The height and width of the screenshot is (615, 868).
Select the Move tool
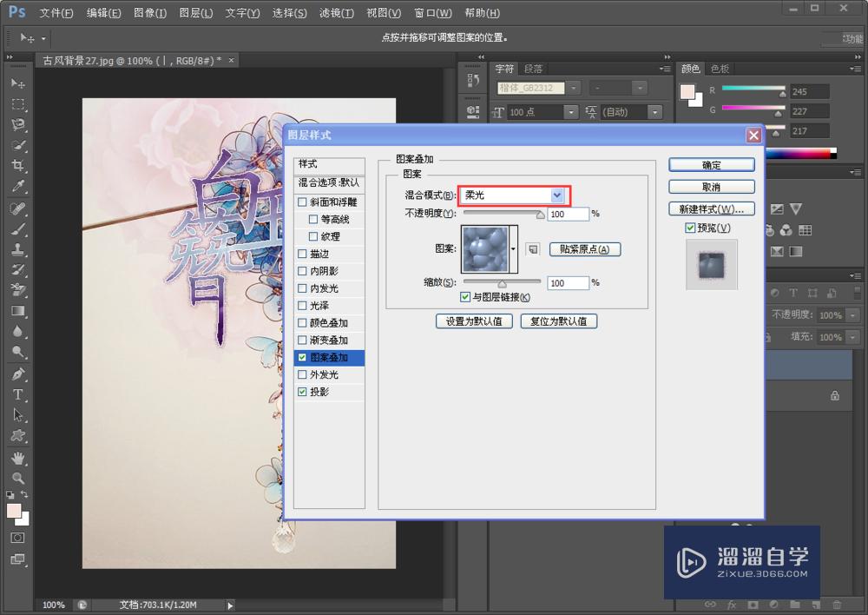(x=18, y=83)
